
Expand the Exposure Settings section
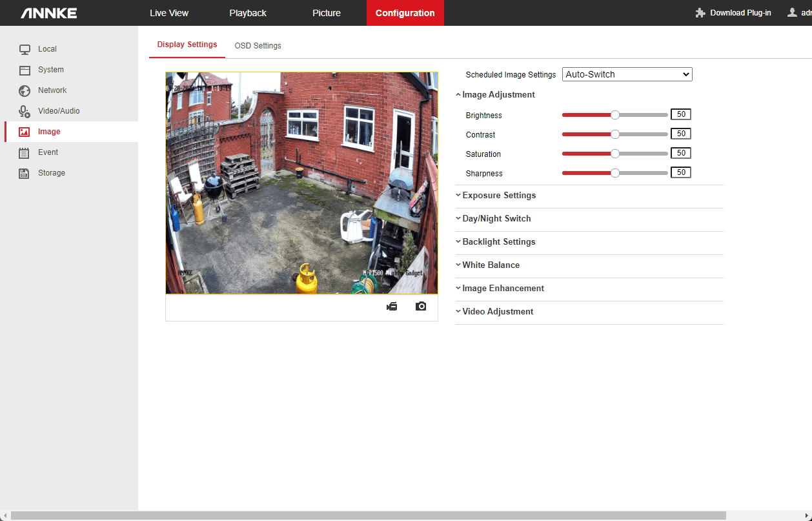pos(499,196)
